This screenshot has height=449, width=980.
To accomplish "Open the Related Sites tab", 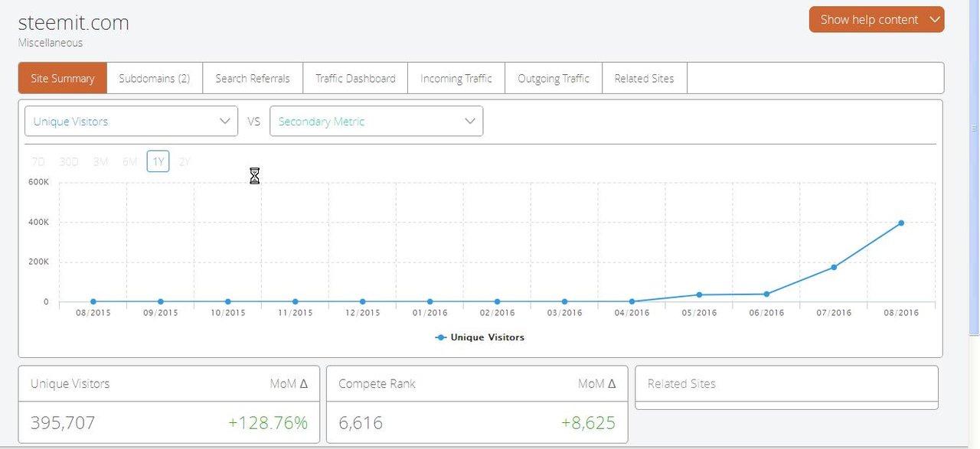I will [x=645, y=78].
